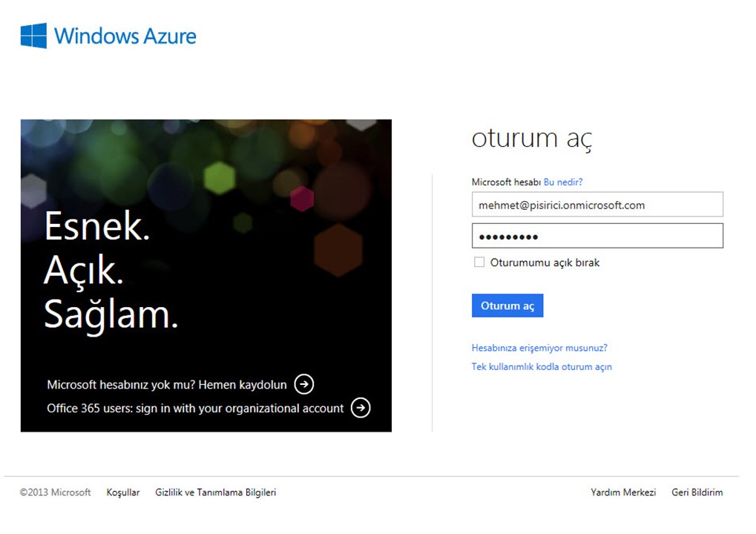Click the Windows flag logo icon

33,36
